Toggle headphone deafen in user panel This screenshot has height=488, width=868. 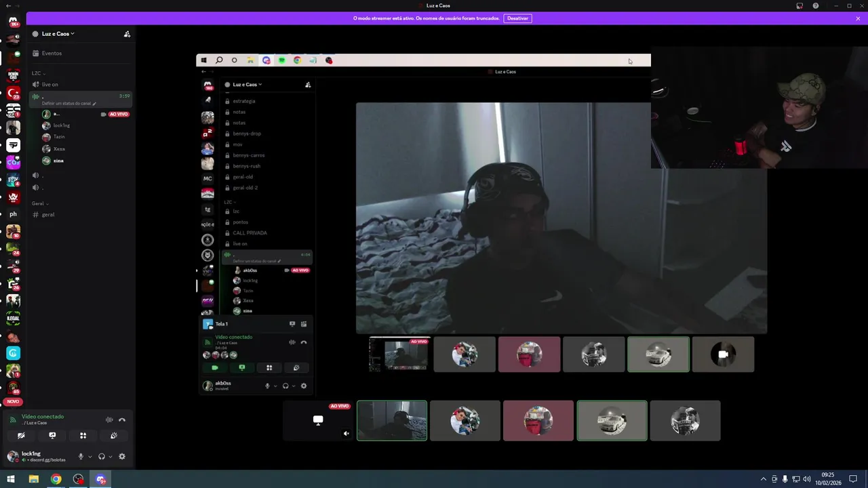[x=102, y=457]
